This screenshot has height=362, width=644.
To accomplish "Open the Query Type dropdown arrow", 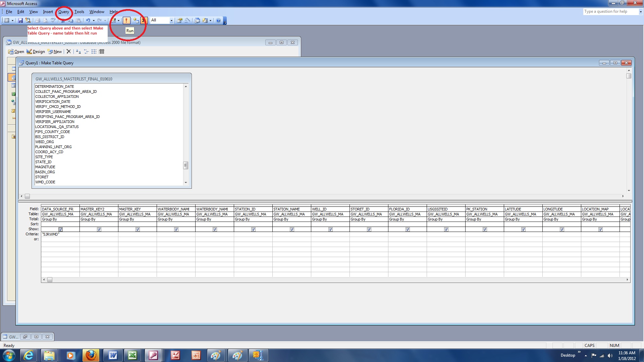I will coord(118,20).
